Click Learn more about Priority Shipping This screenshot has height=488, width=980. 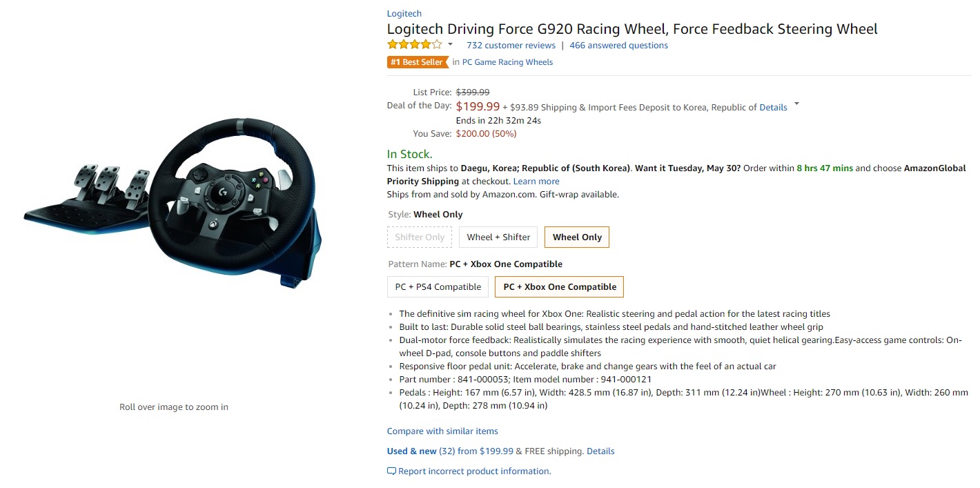point(536,182)
